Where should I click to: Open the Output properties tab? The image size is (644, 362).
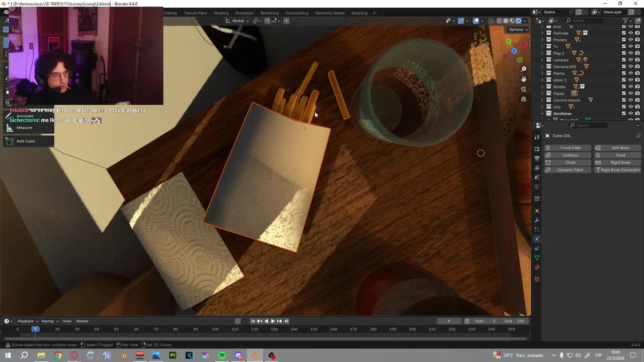click(x=537, y=158)
